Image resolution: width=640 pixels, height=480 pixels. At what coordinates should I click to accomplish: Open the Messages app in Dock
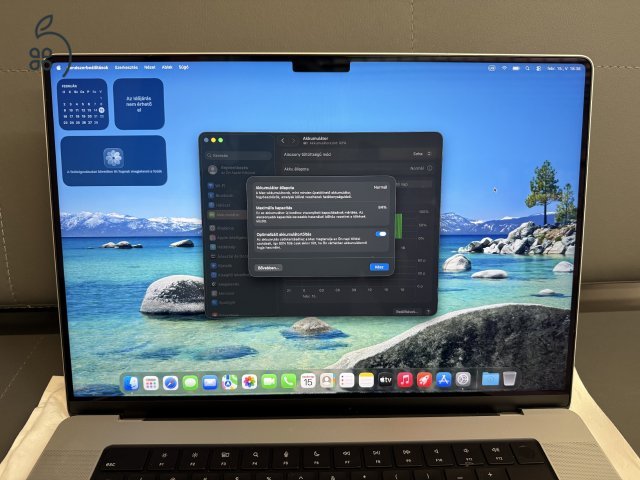(190, 382)
